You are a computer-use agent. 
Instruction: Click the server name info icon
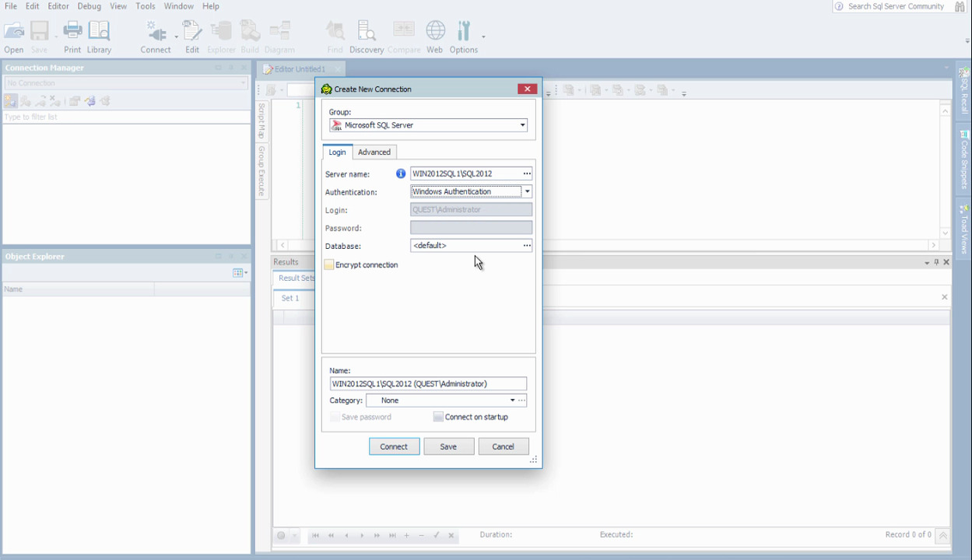pos(401,173)
